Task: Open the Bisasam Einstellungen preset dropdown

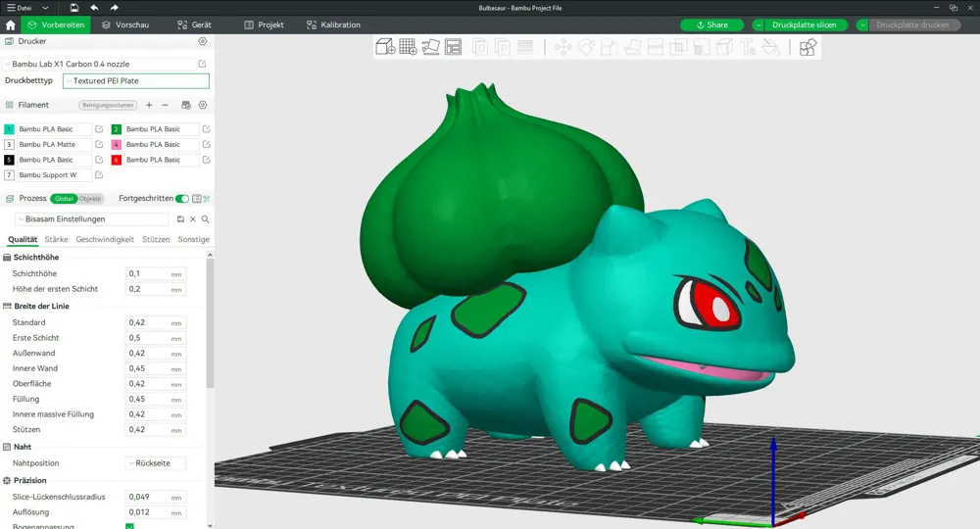Action: pyautogui.click(x=92, y=219)
